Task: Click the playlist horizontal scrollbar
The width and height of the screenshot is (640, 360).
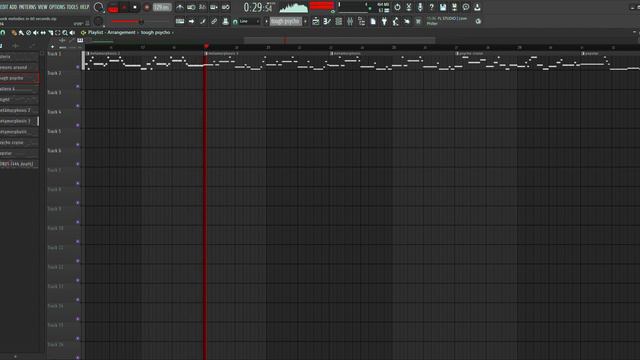Action: 340,40
